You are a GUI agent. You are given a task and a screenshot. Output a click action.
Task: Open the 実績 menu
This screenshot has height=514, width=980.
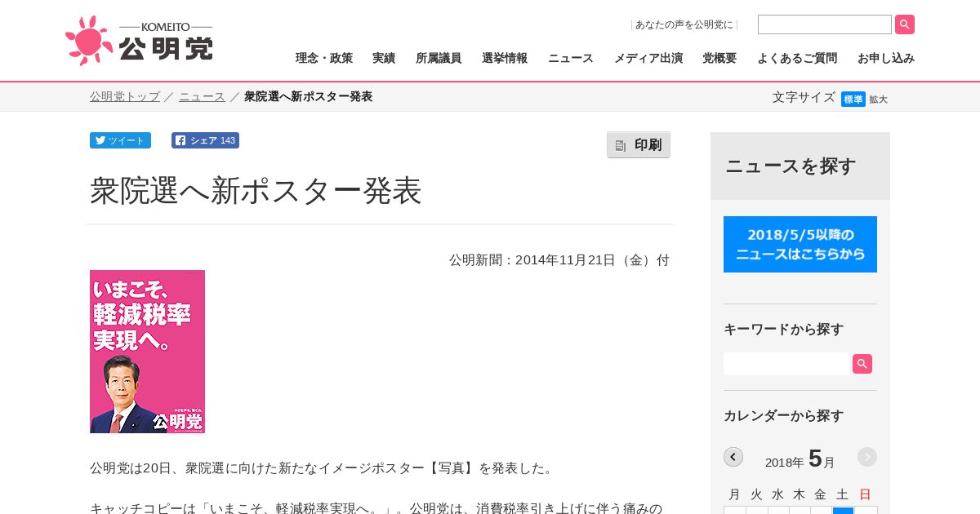(x=384, y=58)
